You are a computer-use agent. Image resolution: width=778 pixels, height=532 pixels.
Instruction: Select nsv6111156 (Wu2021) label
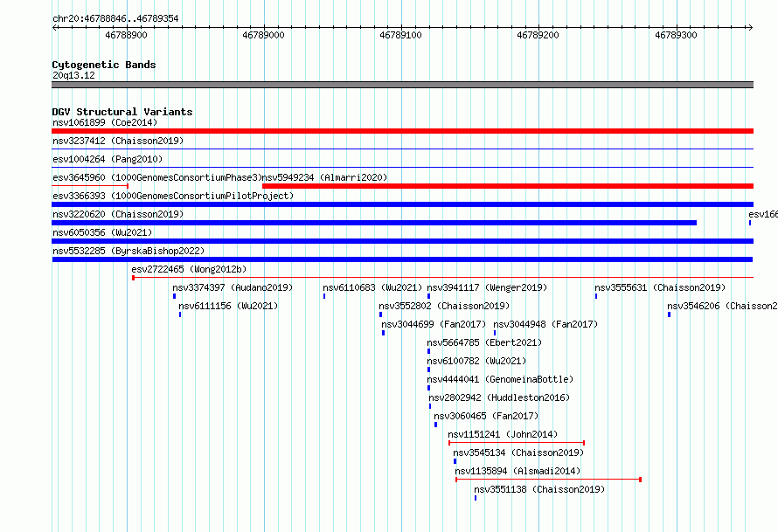pos(228,306)
